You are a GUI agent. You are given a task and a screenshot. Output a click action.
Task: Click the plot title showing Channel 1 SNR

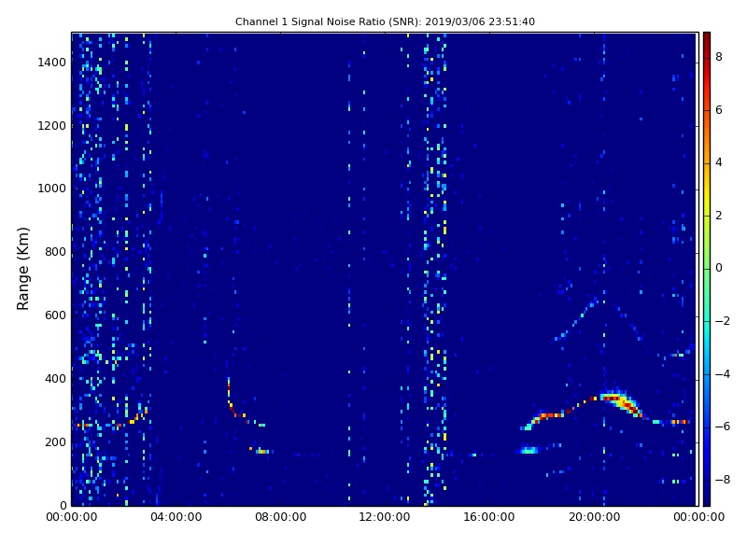coord(385,21)
